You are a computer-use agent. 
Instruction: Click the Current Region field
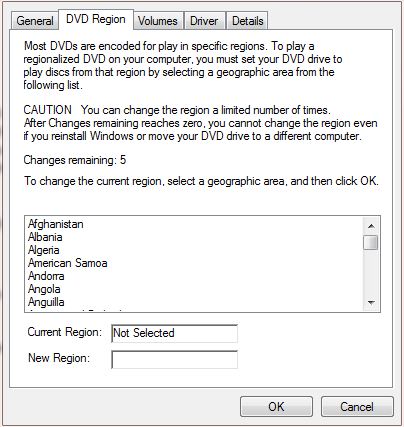tap(174, 333)
